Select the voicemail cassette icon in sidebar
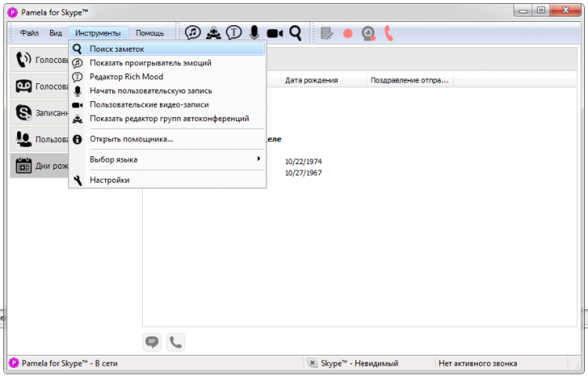This screenshot has height=376, width=588. click(24, 86)
